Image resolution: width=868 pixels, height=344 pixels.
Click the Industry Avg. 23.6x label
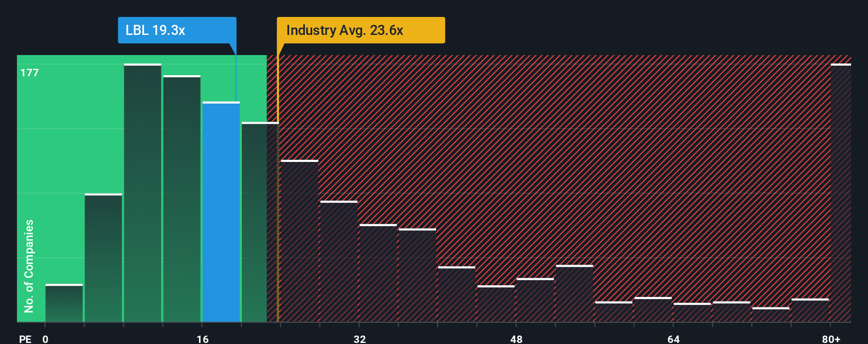(360, 30)
